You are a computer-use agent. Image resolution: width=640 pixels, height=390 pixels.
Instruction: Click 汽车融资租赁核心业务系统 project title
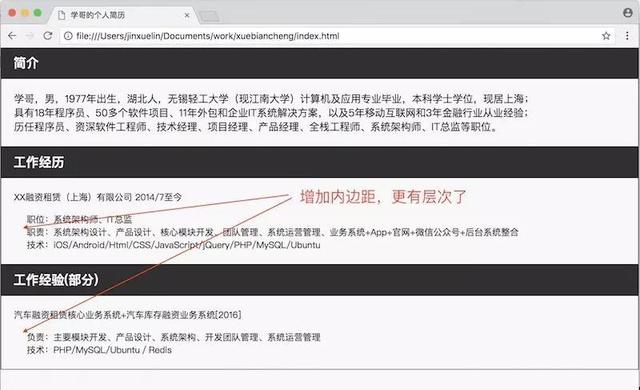click(127, 315)
